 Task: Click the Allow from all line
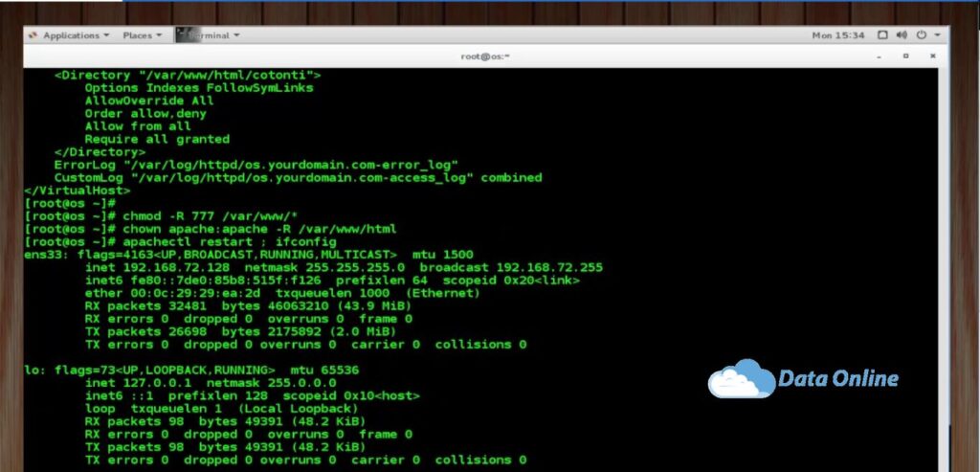[x=138, y=126]
